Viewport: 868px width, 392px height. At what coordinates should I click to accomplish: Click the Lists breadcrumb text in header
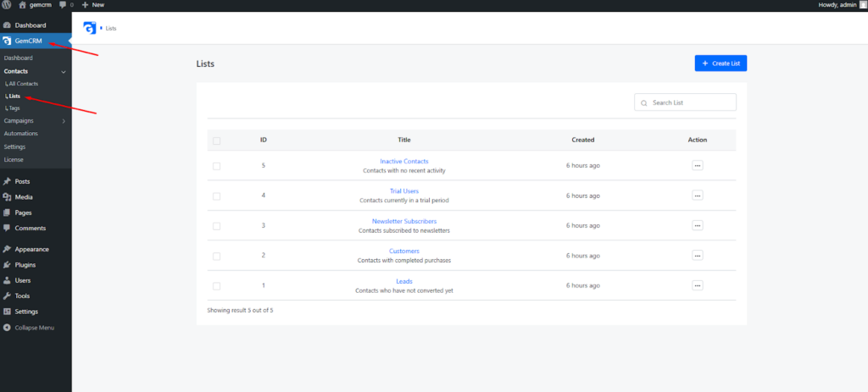111,28
